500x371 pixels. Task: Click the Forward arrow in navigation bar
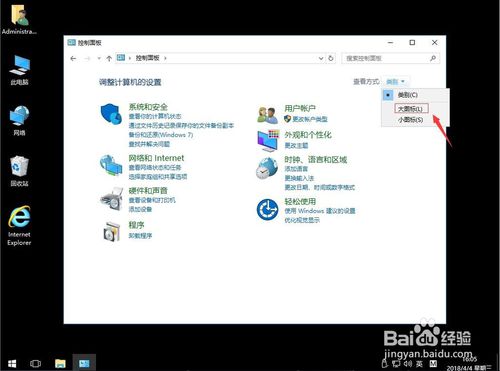tap(87, 58)
